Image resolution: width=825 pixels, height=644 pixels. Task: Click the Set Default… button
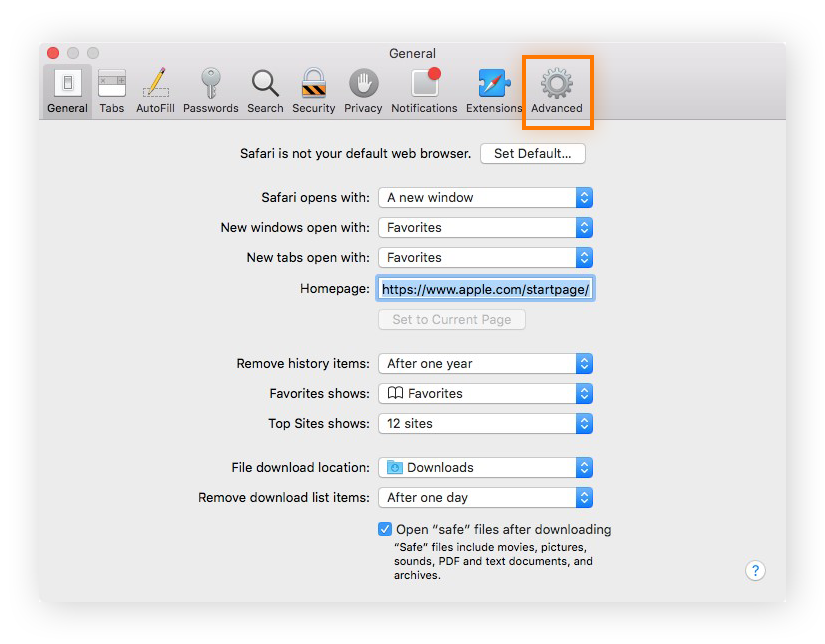532,154
